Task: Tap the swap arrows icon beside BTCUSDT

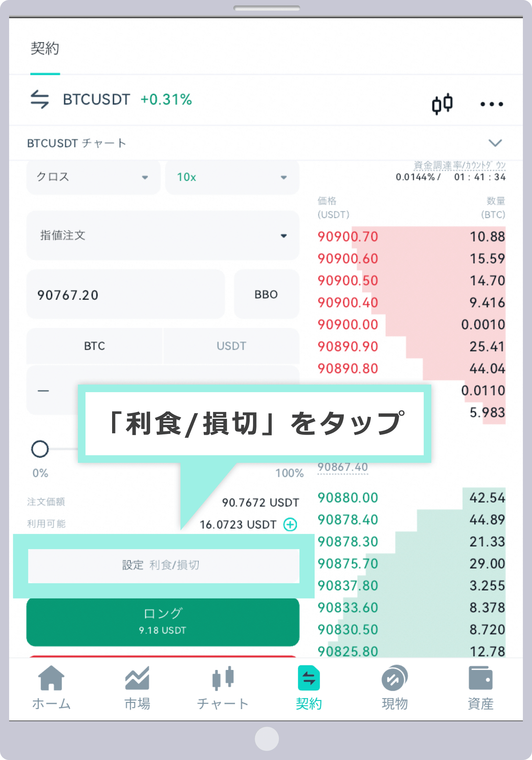Action: [x=40, y=99]
